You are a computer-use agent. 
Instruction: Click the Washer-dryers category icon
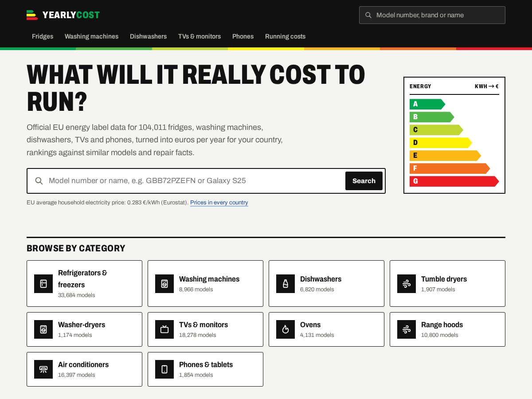pos(43,329)
